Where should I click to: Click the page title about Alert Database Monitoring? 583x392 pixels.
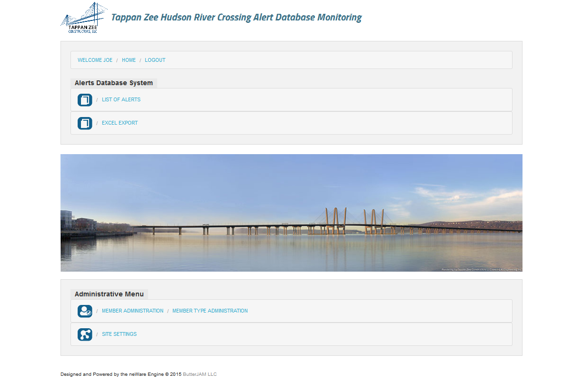pos(236,18)
